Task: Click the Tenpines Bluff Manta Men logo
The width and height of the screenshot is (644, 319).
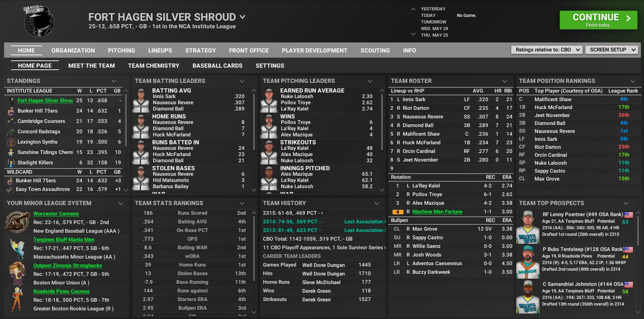Action: click(x=17, y=248)
